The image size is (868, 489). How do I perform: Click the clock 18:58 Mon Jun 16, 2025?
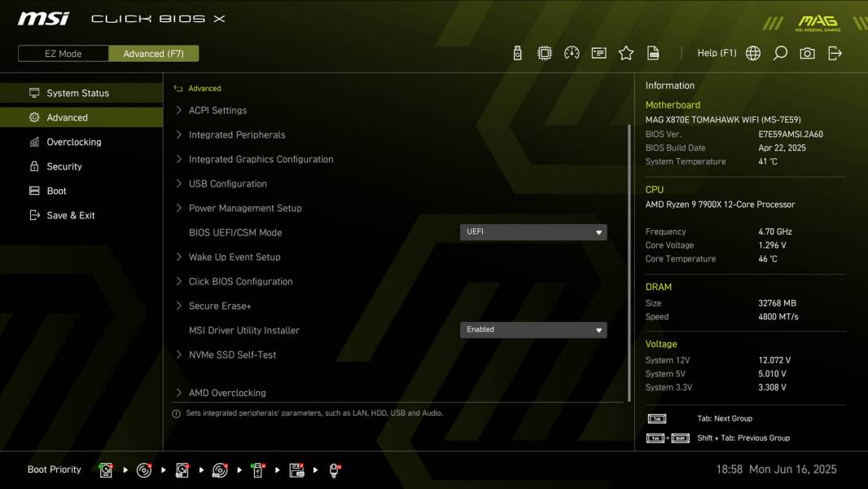[x=776, y=469]
